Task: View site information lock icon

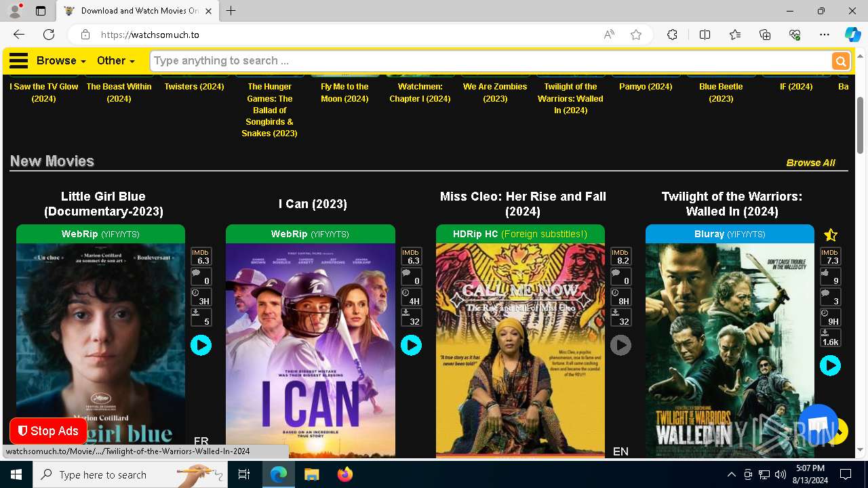Action: pyautogui.click(x=85, y=35)
